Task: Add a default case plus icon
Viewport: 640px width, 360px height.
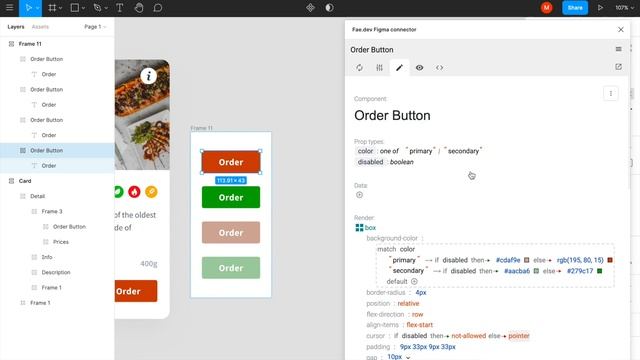Action: coord(414,281)
